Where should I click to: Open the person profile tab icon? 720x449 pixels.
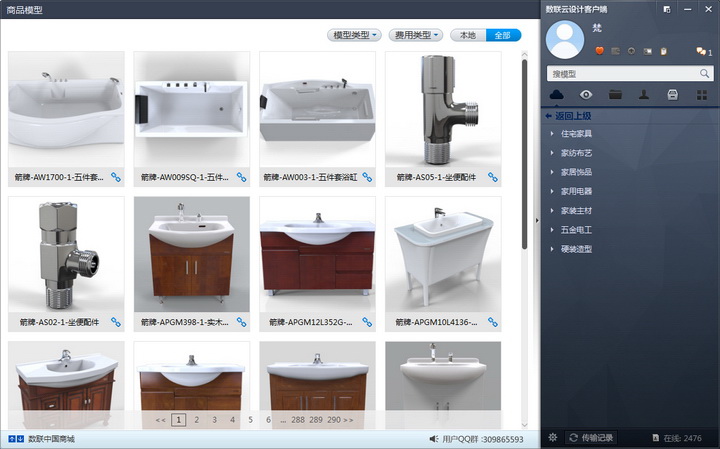tap(644, 95)
